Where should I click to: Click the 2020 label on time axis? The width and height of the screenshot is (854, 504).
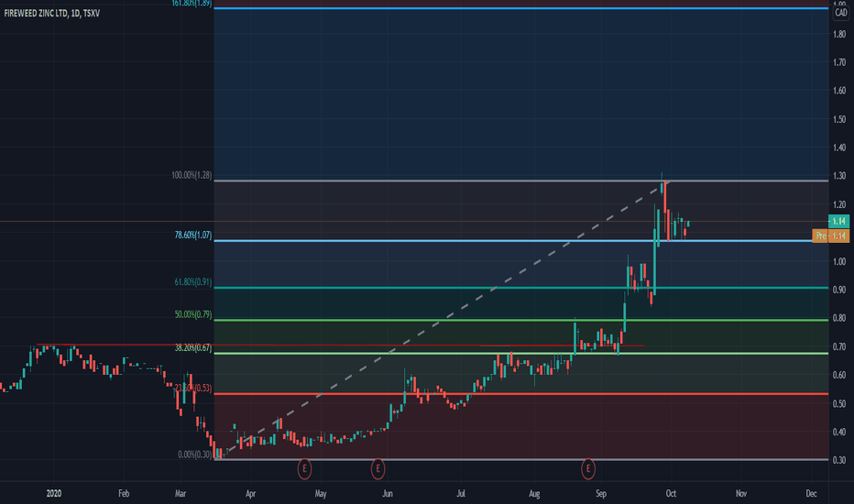pyautogui.click(x=53, y=494)
